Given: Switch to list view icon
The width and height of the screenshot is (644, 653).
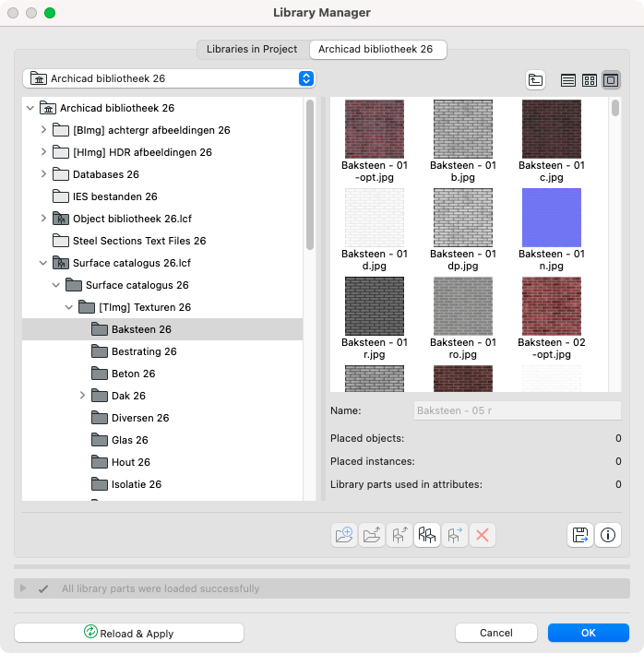Looking at the screenshot, I should coord(567,80).
